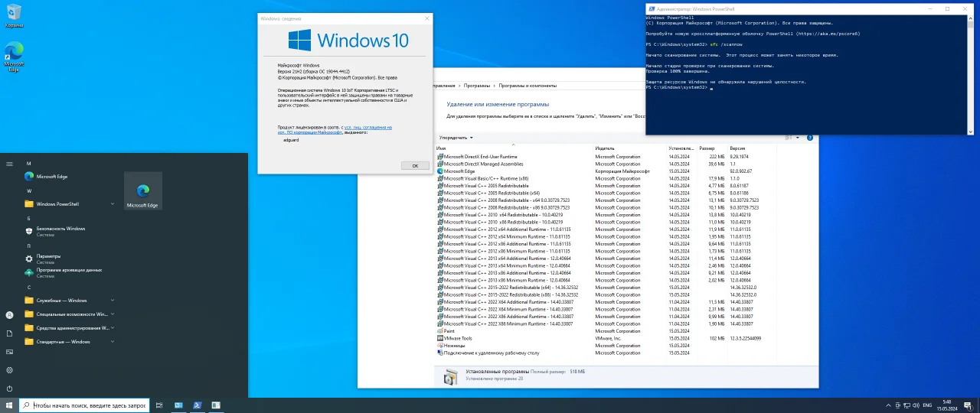Open the Microsoft Edge desktop shortcut
Image resolution: width=980 pixels, height=413 pixels.
(x=14, y=57)
